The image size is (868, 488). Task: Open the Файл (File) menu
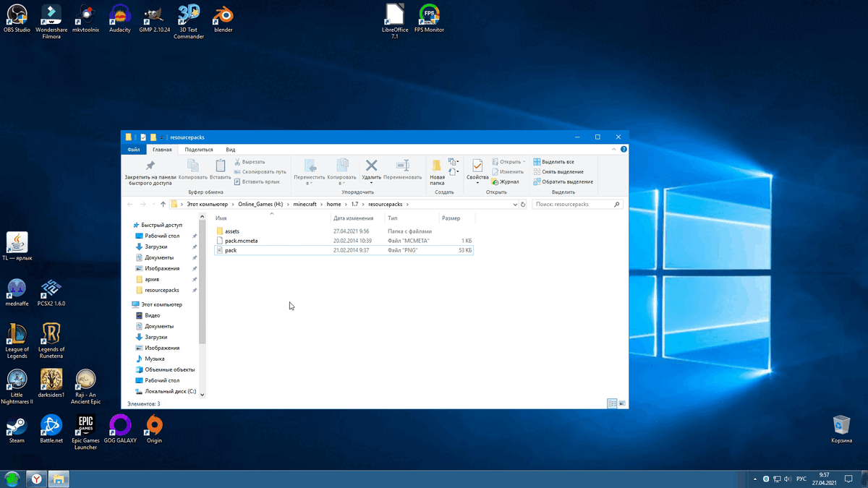point(133,150)
